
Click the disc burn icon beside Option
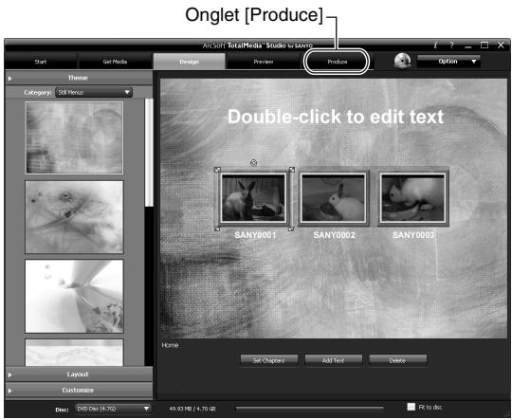point(402,61)
